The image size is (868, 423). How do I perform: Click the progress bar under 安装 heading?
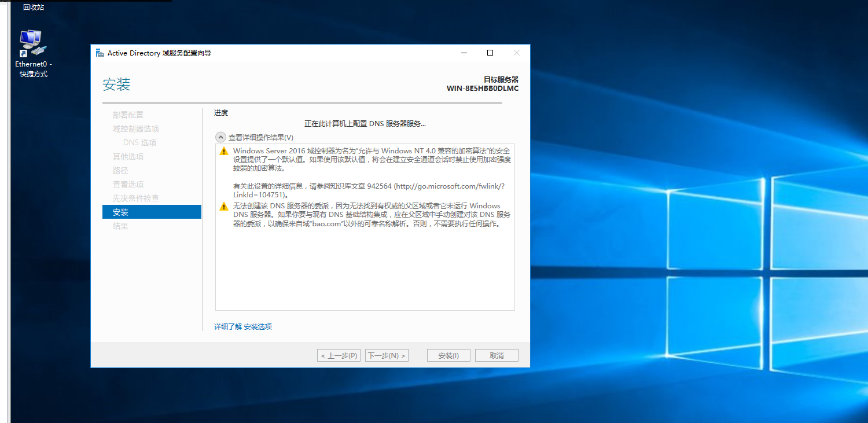click(302, 103)
